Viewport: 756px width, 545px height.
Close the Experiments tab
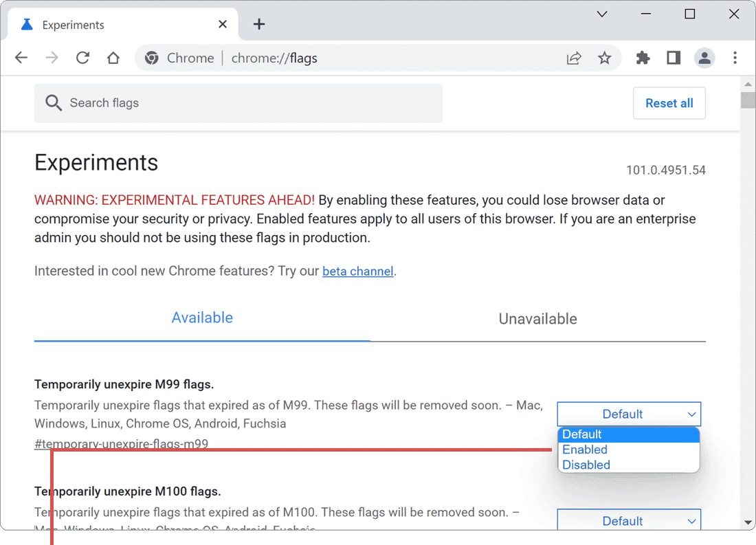coord(222,24)
